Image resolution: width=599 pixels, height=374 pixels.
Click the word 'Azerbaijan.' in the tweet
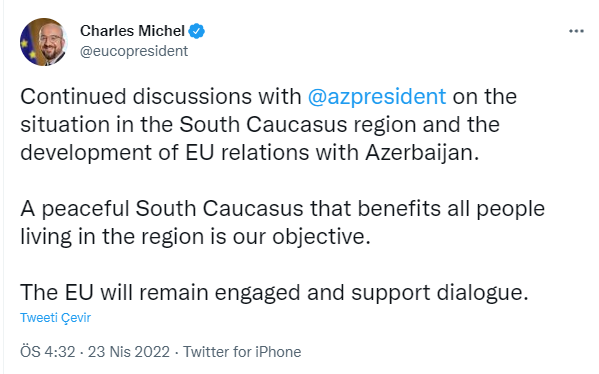click(422, 153)
